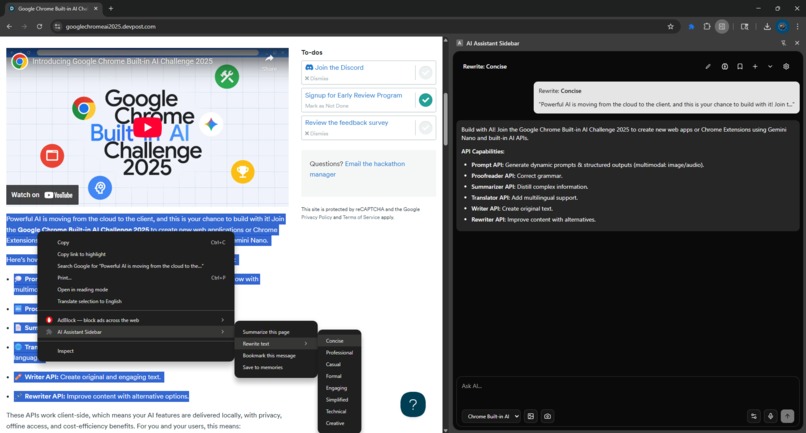Expand AI Assistant Sidebar submenu entry
The image size is (806, 433).
[136, 332]
